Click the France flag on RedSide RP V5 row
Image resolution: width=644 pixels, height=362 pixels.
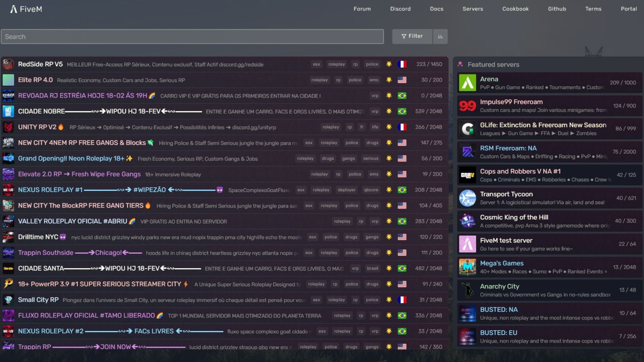click(402, 64)
